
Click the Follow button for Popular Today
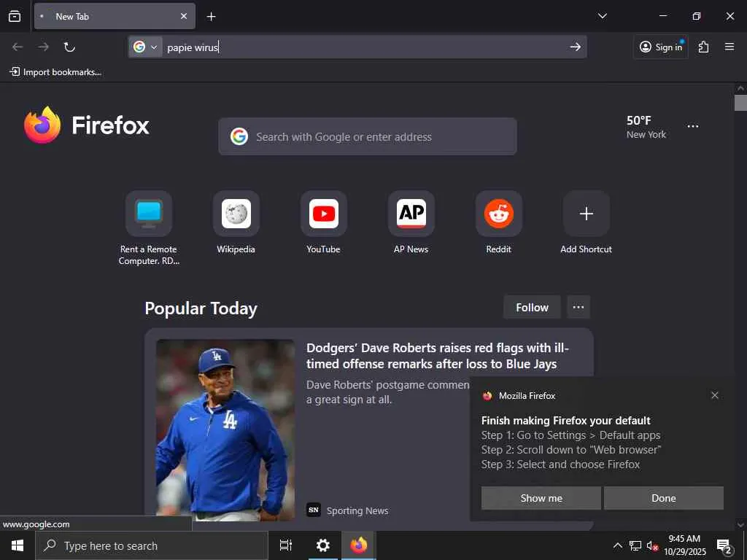pos(532,308)
